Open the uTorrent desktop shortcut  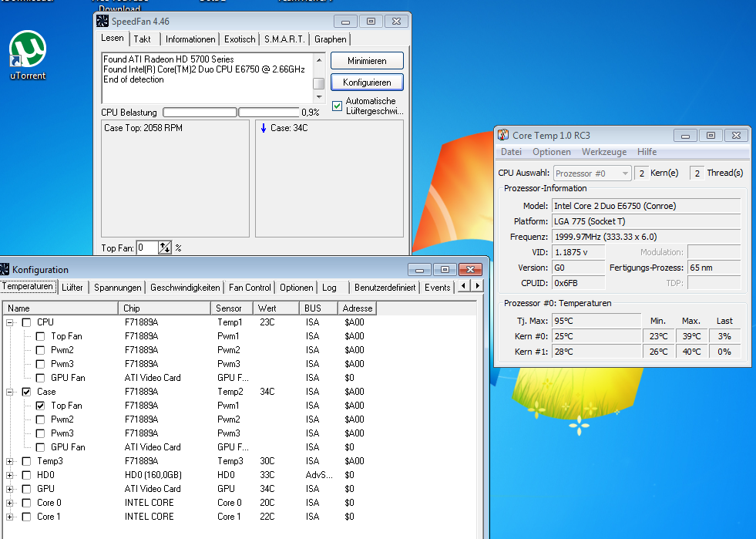click(x=28, y=55)
